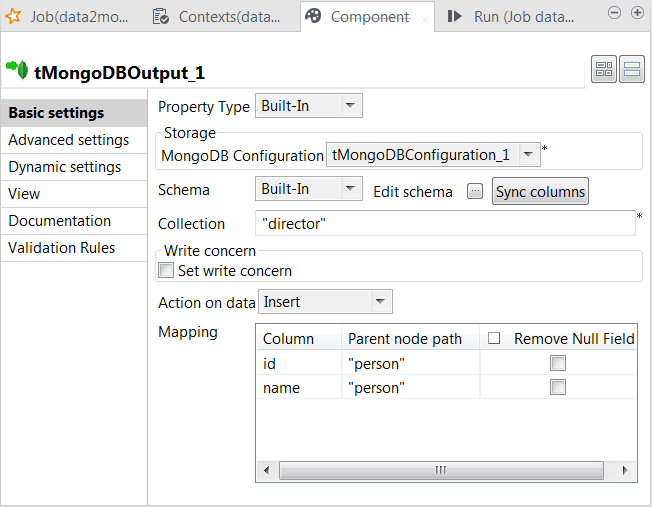Toggle the Remove Null Field header checkbox
Image resolution: width=652 pixels, height=507 pixels.
[x=494, y=338]
